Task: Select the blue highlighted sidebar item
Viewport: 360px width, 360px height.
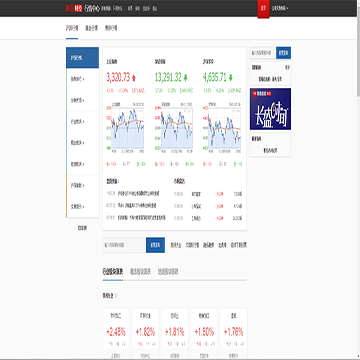Action: pos(82,58)
